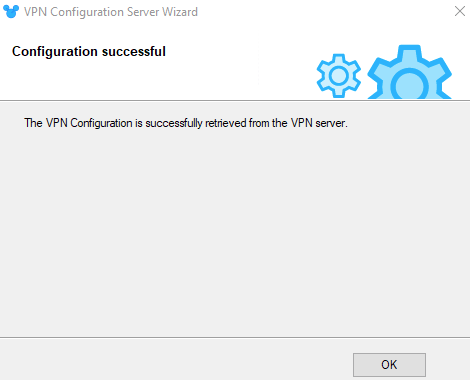Click the center hole of the small gear

(x=339, y=76)
